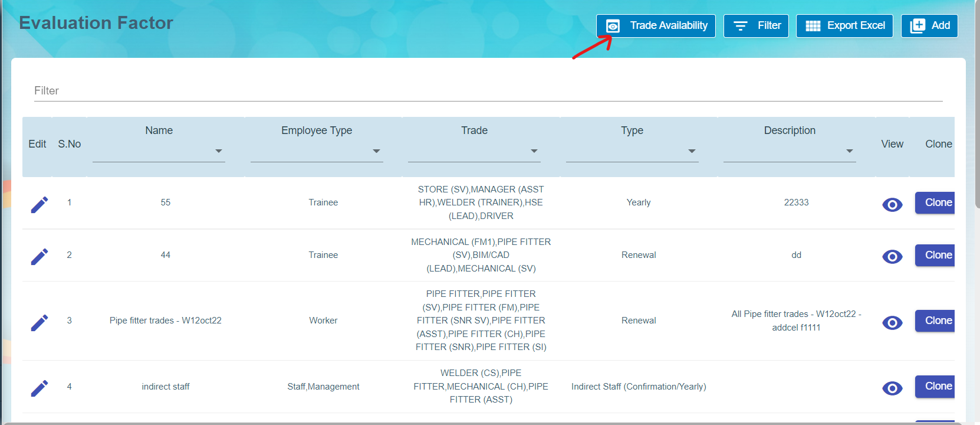Edit the Pipe fitter trades row
The height and width of the screenshot is (425, 980).
40,323
